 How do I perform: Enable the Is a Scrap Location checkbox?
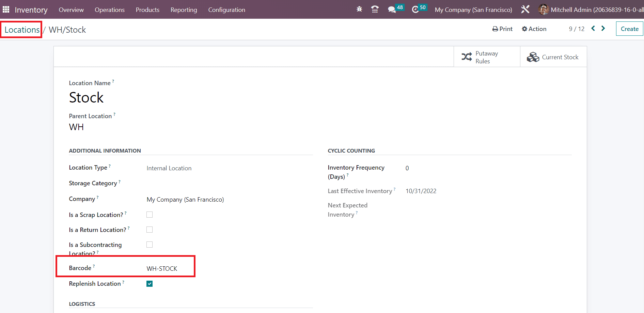coord(150,215)
